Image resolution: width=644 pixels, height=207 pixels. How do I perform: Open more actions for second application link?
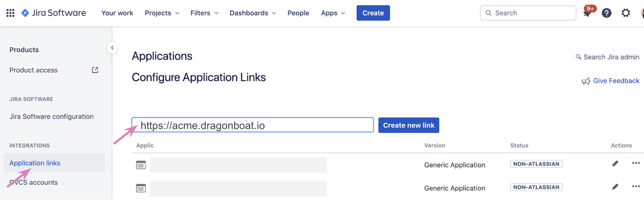(636, 186)
